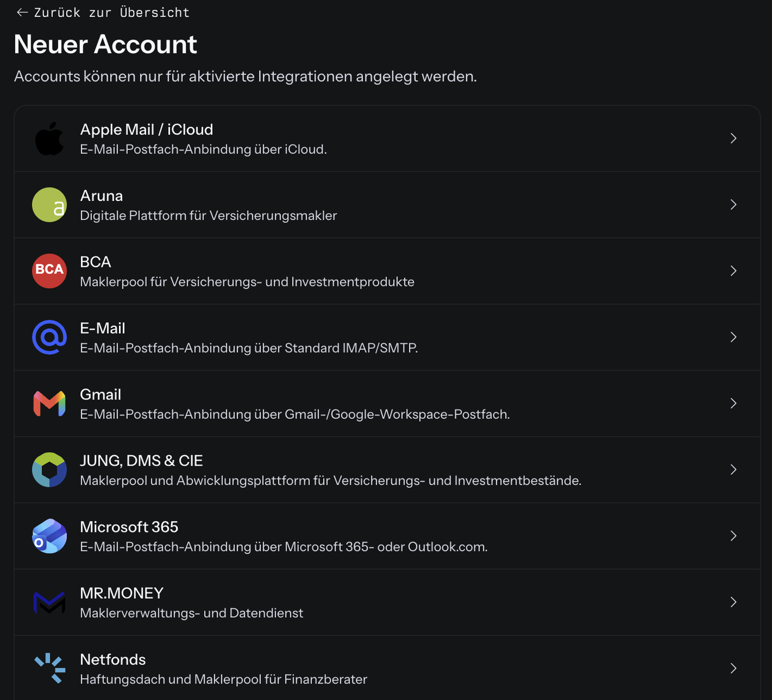The height and width of the screenshot is (700, 772).
Task: Select the 'Netfonds' integration title
Action: coord(113,659)
